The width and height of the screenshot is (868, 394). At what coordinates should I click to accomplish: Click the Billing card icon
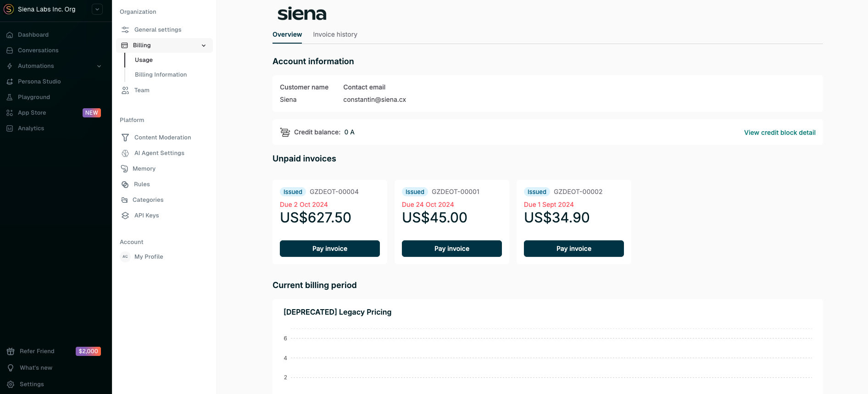(x=124, y=45)
